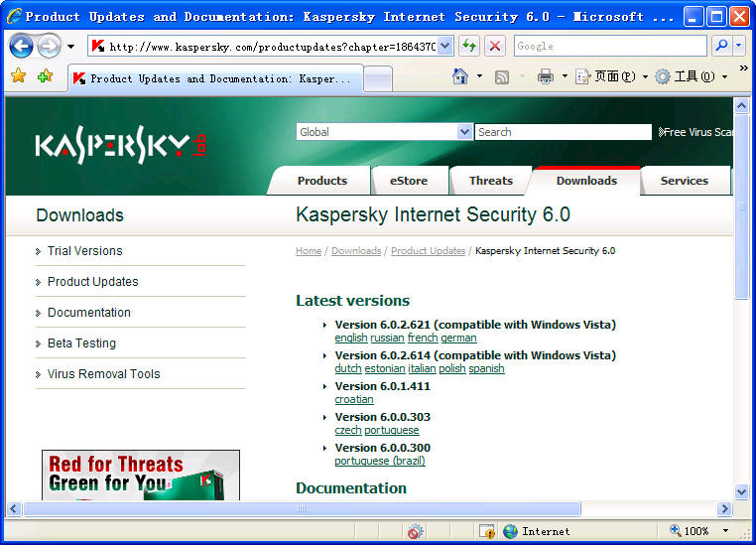Click the Kaspersky site Search field
The width and height of the screenshot is (756, 545).
point(564,132)
